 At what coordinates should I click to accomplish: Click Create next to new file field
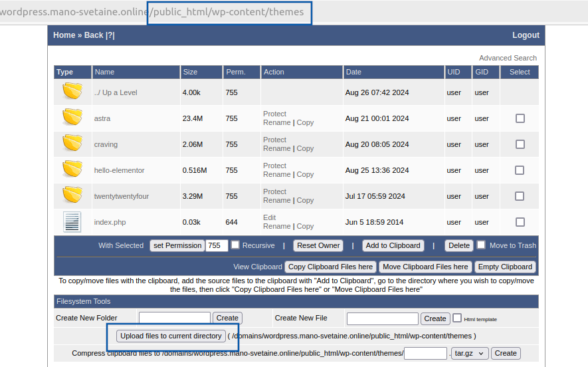(x=435, y=318)
